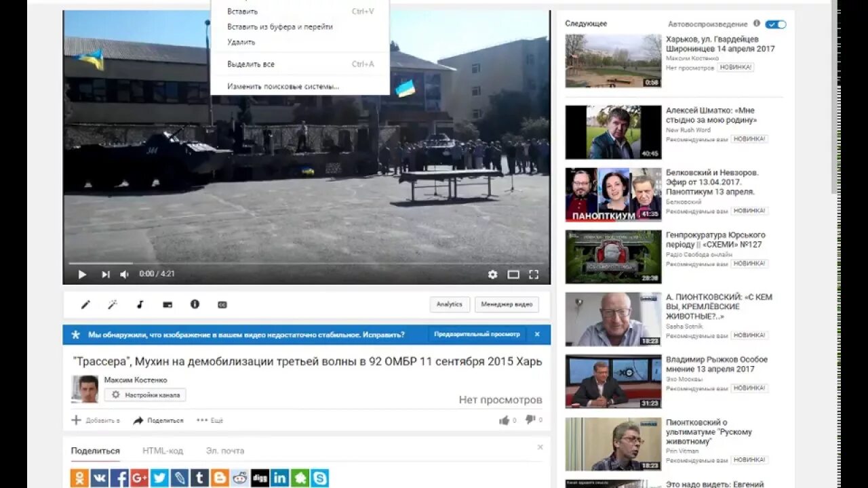868x488 pixels.
Task: Share on Google+
Action: coord(140,478)
